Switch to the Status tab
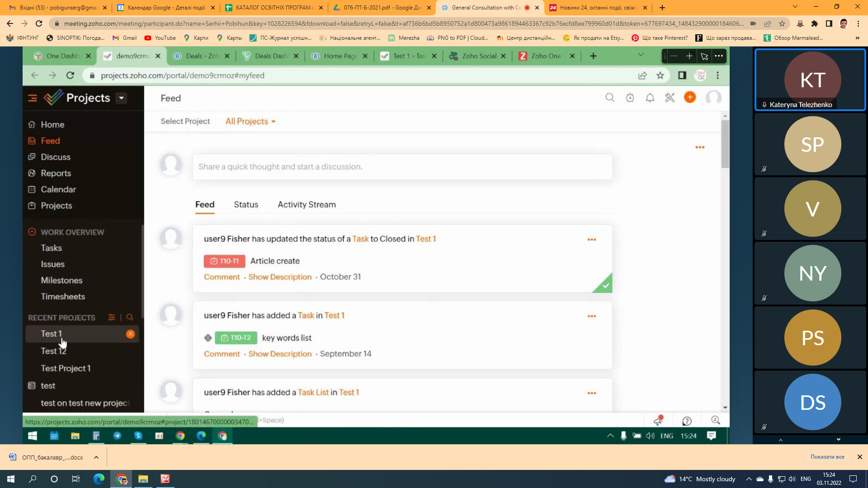The image size is (868, 488). point(246,204)
